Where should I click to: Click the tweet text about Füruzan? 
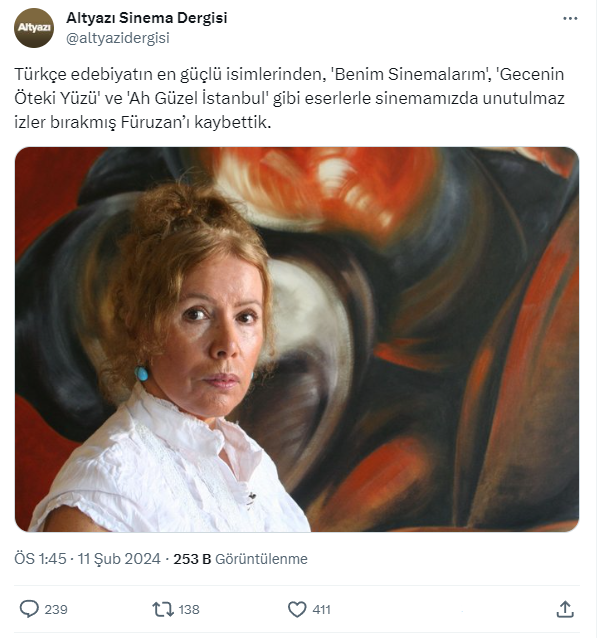click(289, 98)
